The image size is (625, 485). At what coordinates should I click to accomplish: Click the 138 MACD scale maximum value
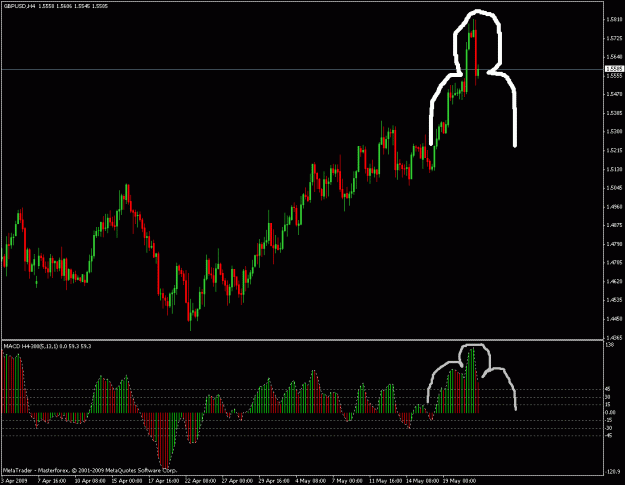point(609,344)
